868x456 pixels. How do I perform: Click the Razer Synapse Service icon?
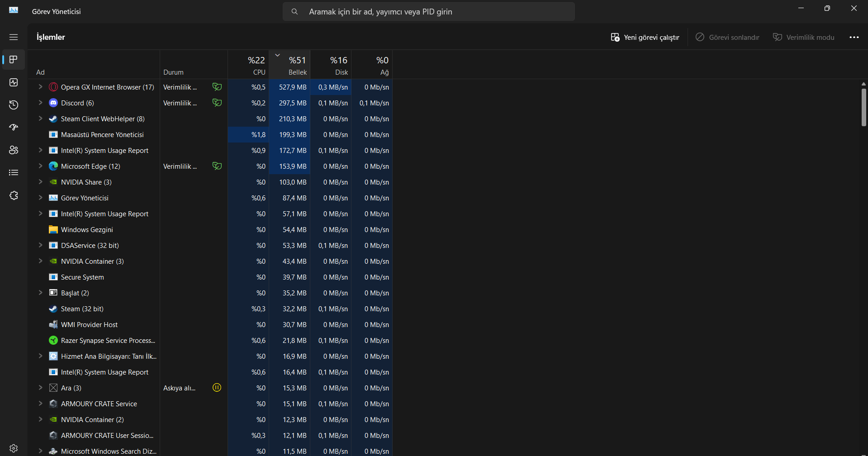click(53, 340)
